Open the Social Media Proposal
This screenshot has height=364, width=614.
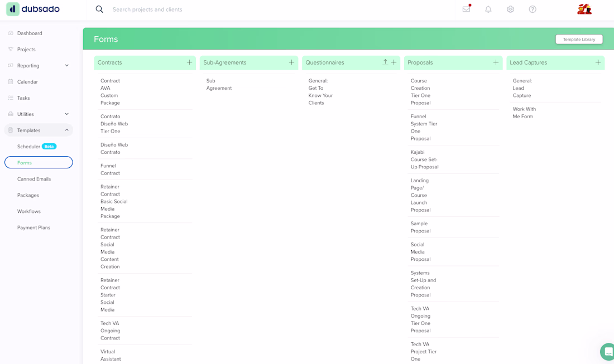421,252
